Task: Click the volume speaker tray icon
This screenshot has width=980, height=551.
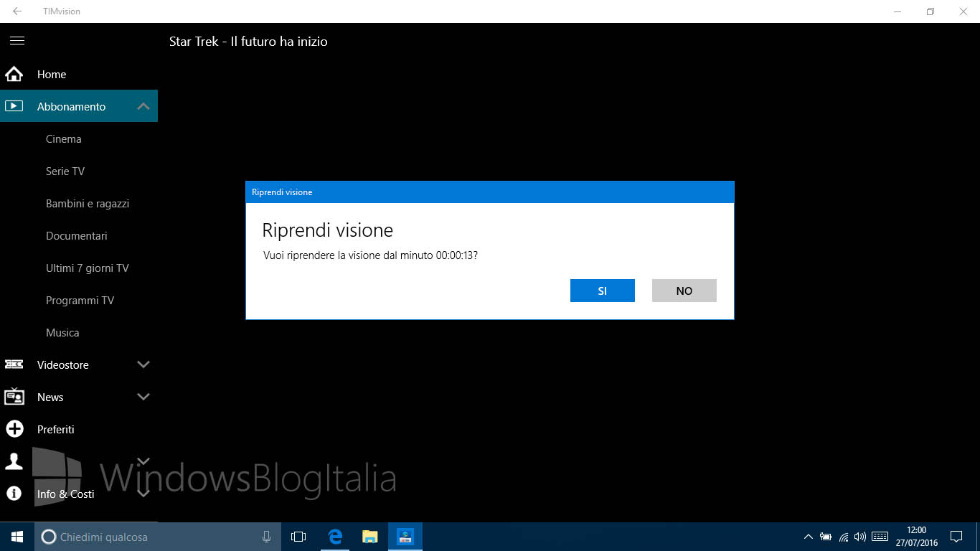Action: (860, 537)
